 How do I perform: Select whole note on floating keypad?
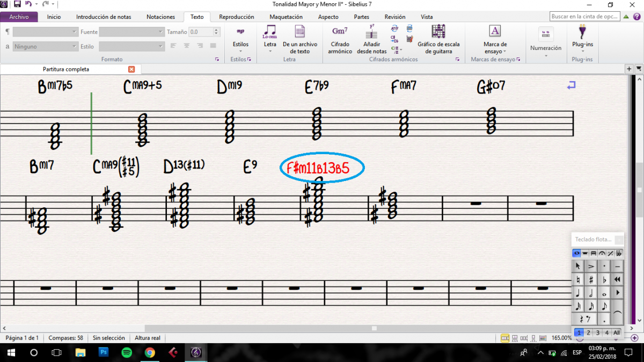point(605,293)
